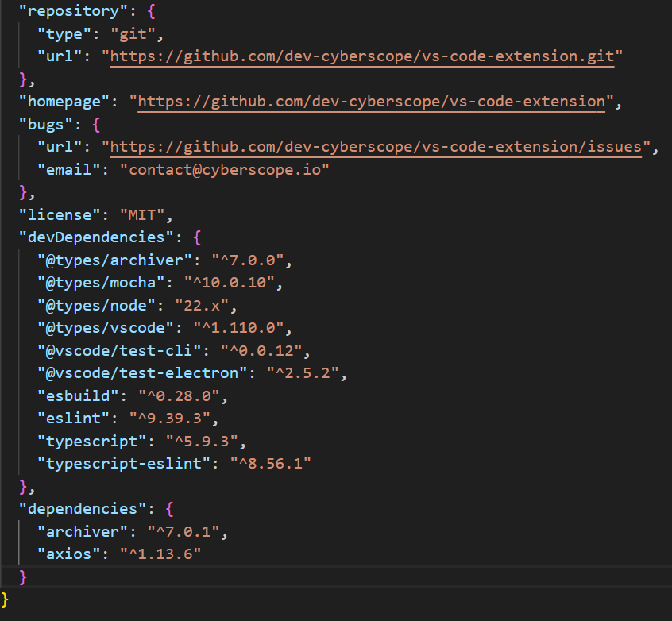Click the "MIT" license value
This screenshot has width=672, height=621.
[142, 214]
